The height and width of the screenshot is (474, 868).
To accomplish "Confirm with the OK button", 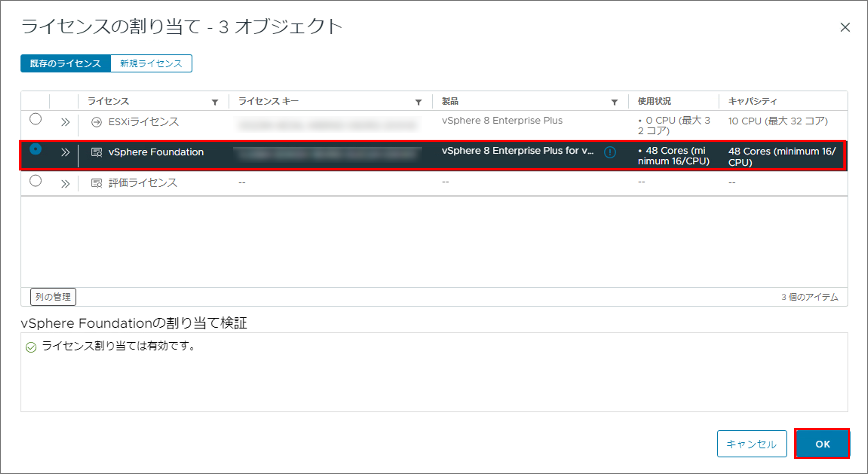I will click(x=823, y=444).
